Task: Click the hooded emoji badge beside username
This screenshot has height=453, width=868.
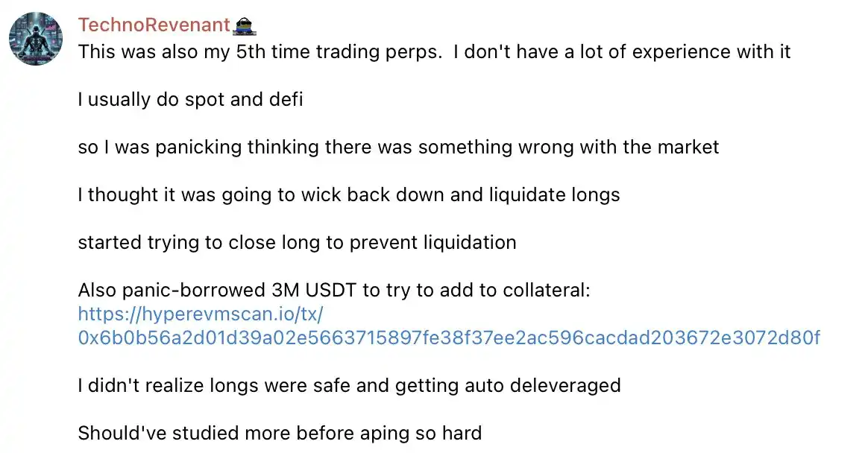Action: [x=245, y=26]
